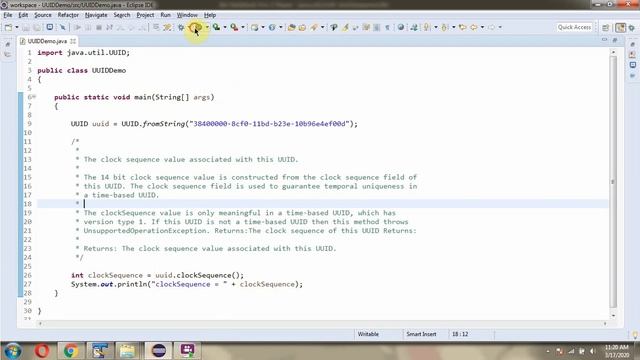Click the Back navigation arrow
This screenshot has width=640, height=360.
473,27
